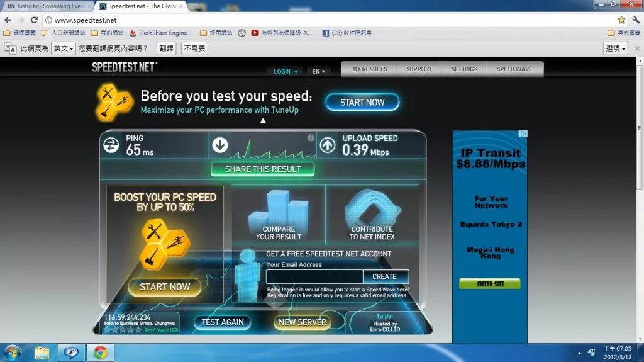Bookmark this page with the star icon
Viewport: 644px width, 362px height.
tap(621, 20)
